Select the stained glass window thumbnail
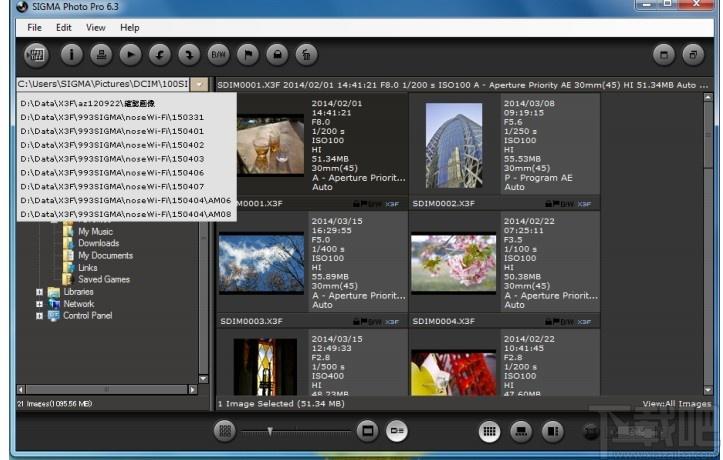723x460 pixels. 265,367
